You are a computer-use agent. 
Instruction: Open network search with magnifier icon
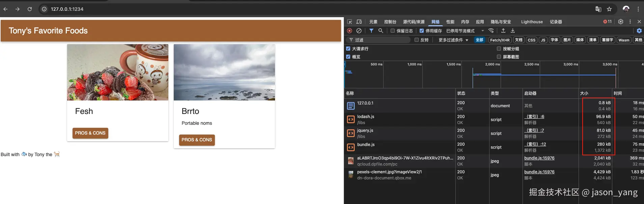(381, 31)
